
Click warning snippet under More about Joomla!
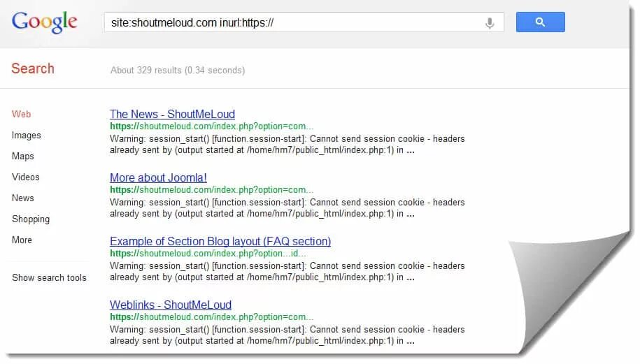(287, 208)
